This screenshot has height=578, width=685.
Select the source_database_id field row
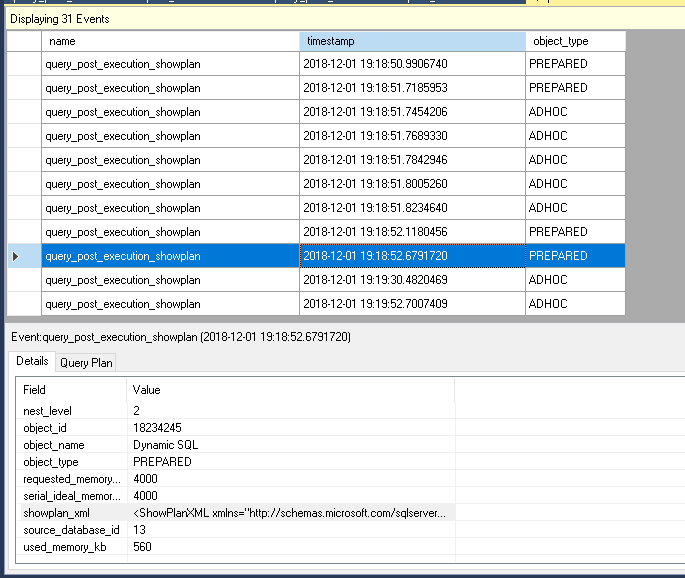[69, 529]
